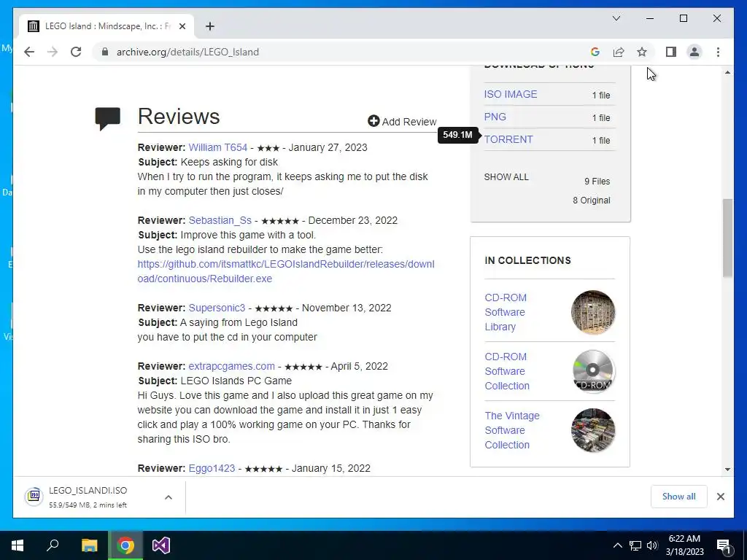The image size is (747, 560).
Task: Bookmark this page with the star
Action: (x=642, y=52)
